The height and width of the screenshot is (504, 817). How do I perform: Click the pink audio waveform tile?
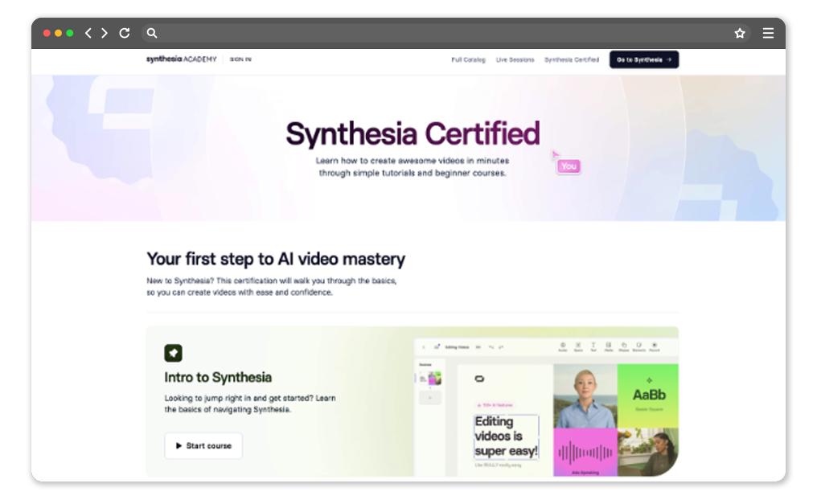coord(585,453)
